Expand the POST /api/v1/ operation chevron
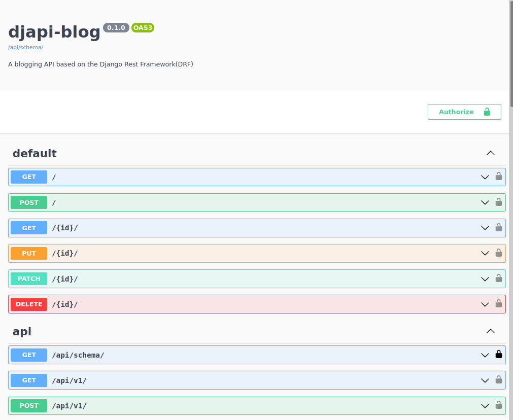The image size is (513, 420). click(x=485, y=406)
